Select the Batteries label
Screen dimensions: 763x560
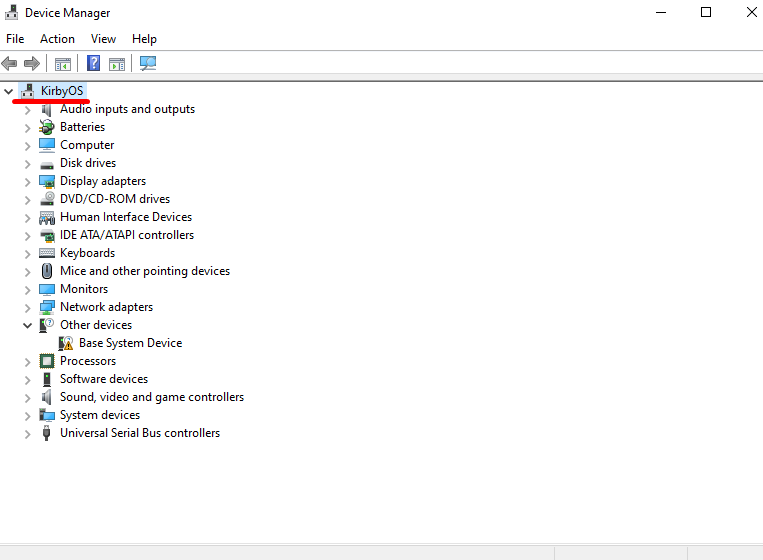pyautogui.click(x=82, y=127)
